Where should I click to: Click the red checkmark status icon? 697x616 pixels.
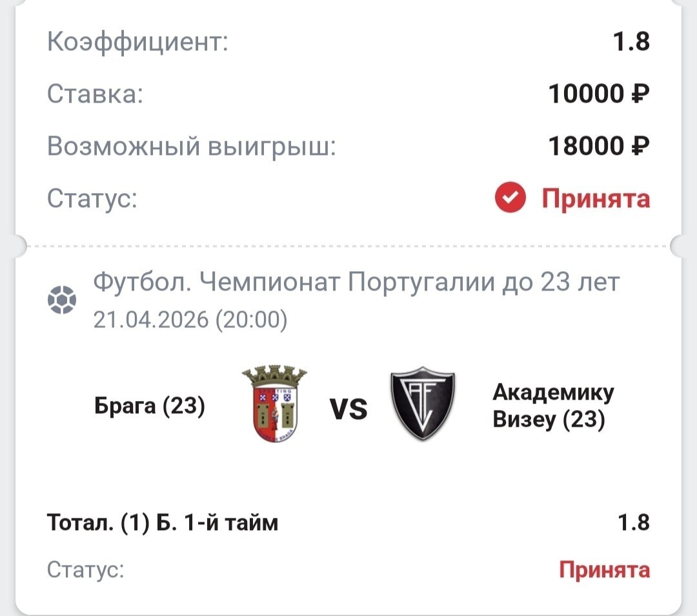pos(510,199)
